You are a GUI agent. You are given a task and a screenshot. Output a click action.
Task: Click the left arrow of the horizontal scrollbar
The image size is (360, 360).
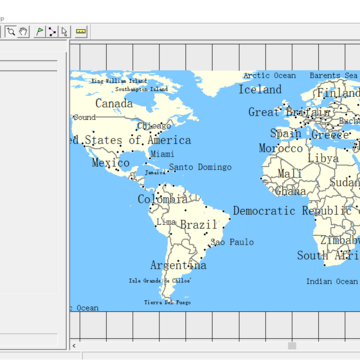click(x=74, y=346)
